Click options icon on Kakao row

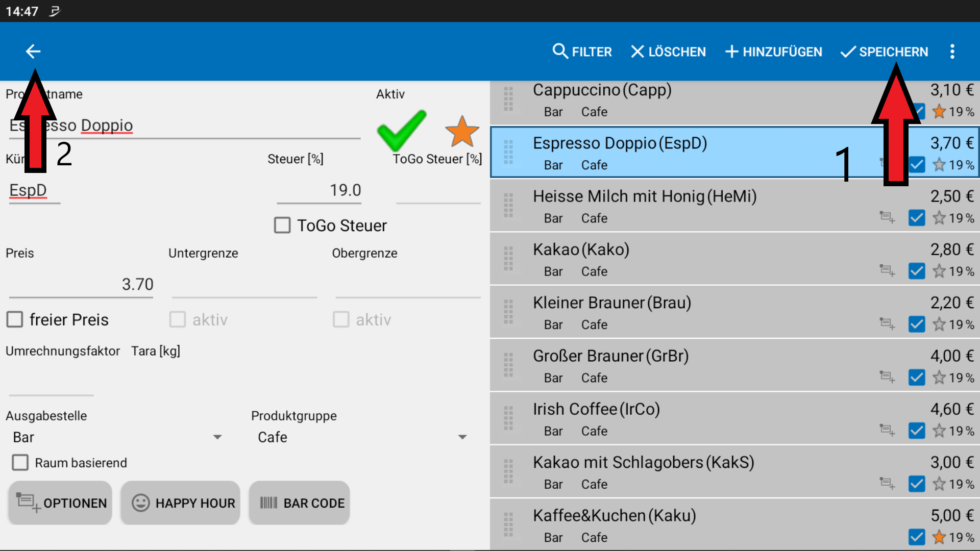click(887, 271)
